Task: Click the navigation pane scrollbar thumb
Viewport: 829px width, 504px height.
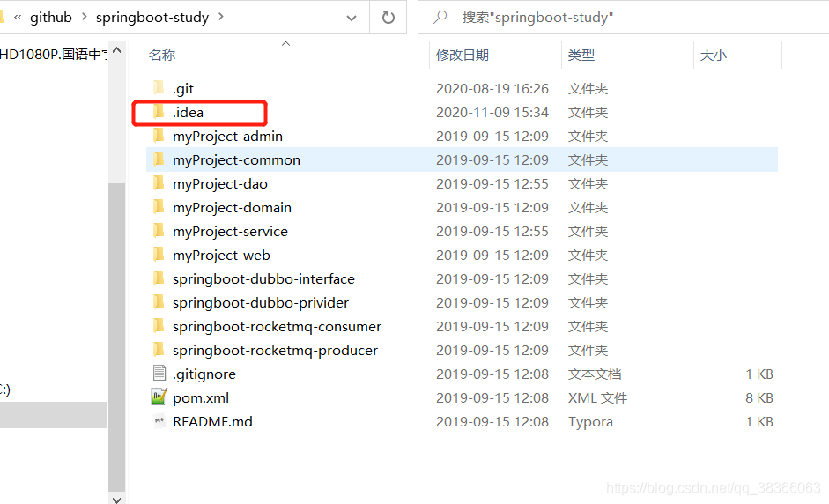Action: 117,337
